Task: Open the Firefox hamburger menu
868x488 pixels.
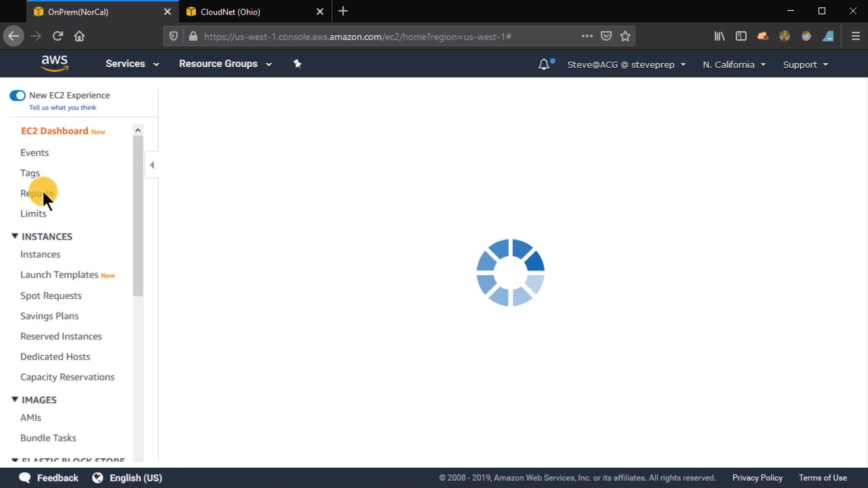Action: click(x=855, y=36)
